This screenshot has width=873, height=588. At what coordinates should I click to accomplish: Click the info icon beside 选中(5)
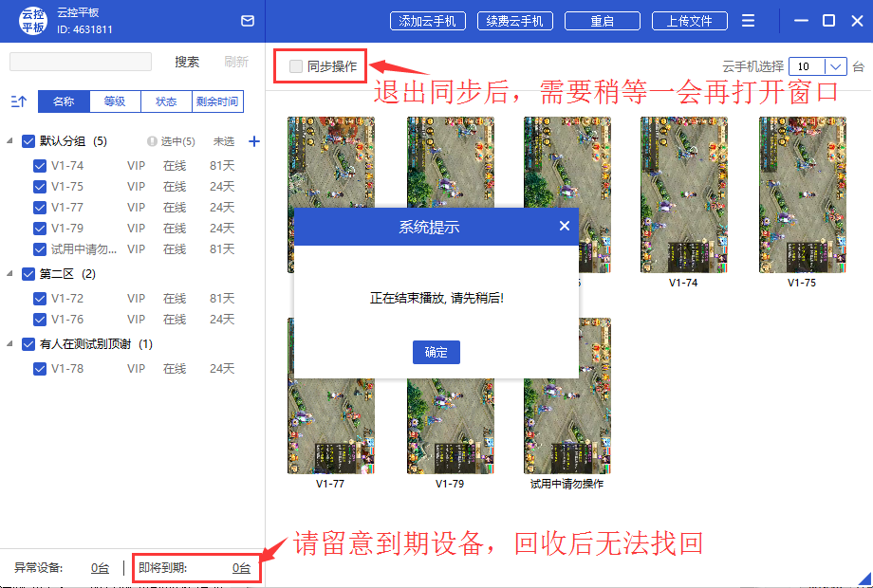(x=152, y=141)
